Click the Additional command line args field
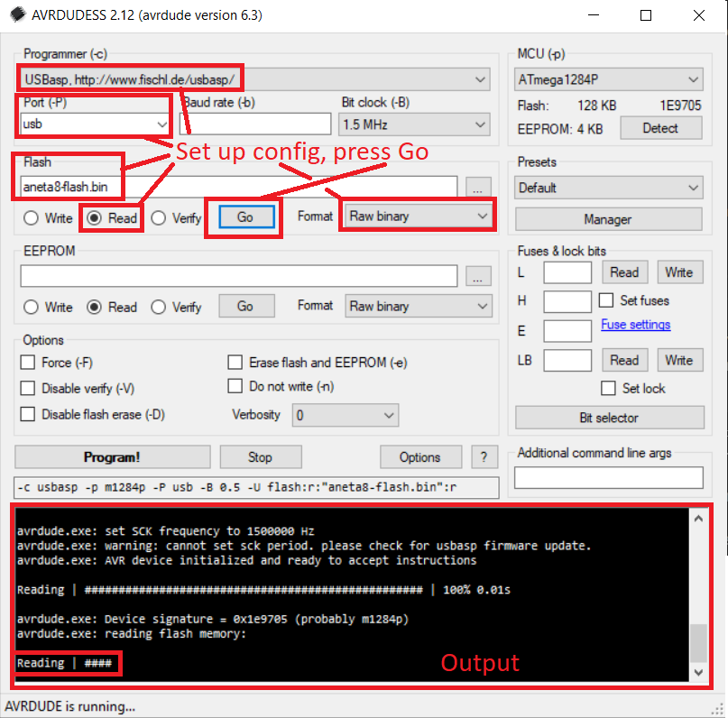This screenshot has height=718, width=728. click(608, 477)
